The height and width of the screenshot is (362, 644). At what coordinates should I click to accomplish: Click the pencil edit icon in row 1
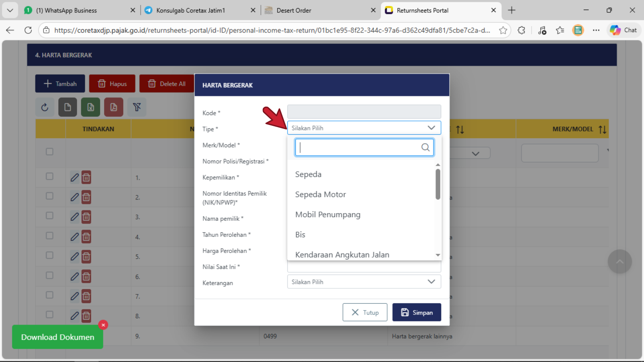click(74, 177)
